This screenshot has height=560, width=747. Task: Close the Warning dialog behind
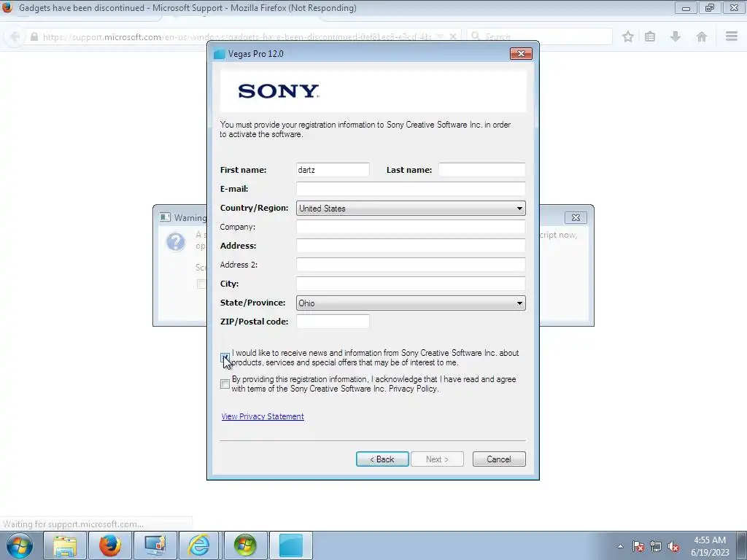(576, 217)
